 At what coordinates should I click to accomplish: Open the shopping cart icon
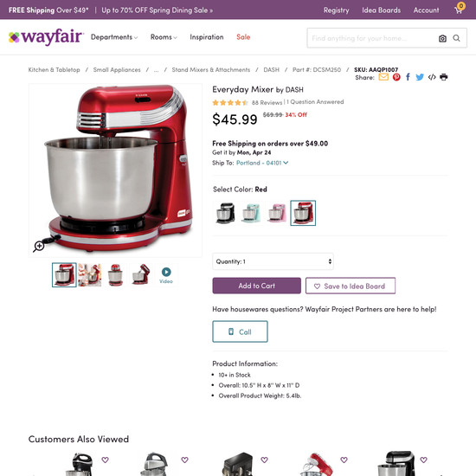(460, 10)
